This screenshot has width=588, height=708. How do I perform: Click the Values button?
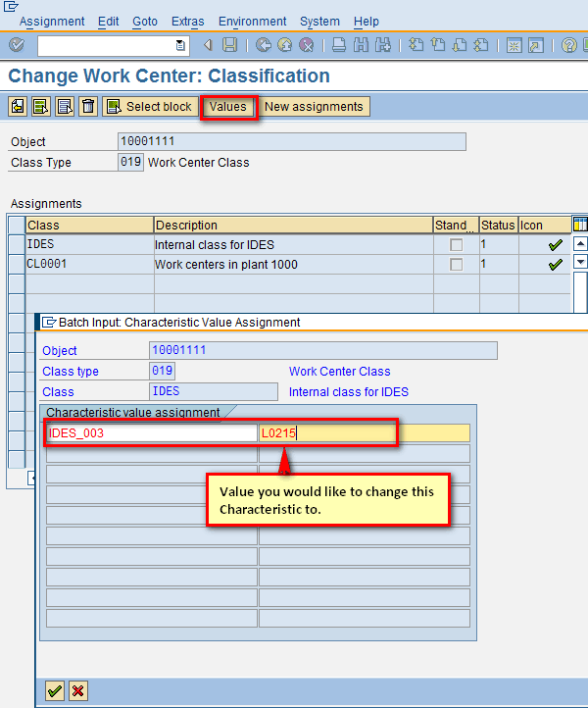(228, 107)
